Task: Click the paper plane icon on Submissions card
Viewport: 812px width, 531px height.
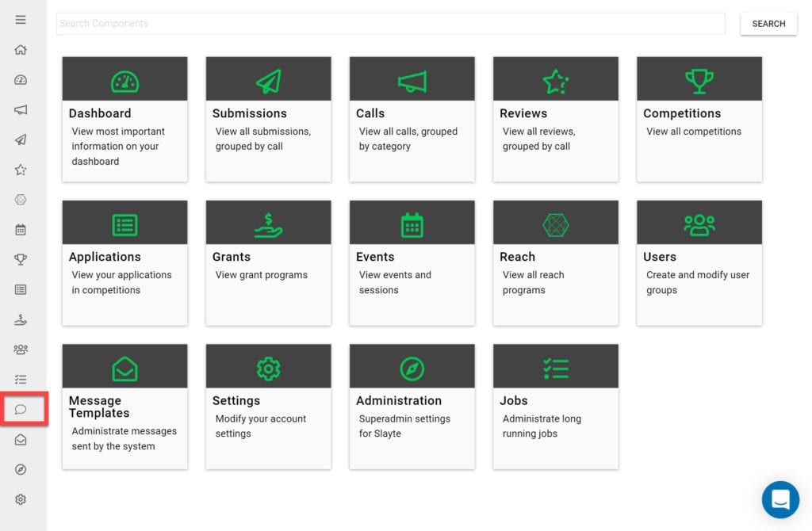Action: (x=269, y=82)
